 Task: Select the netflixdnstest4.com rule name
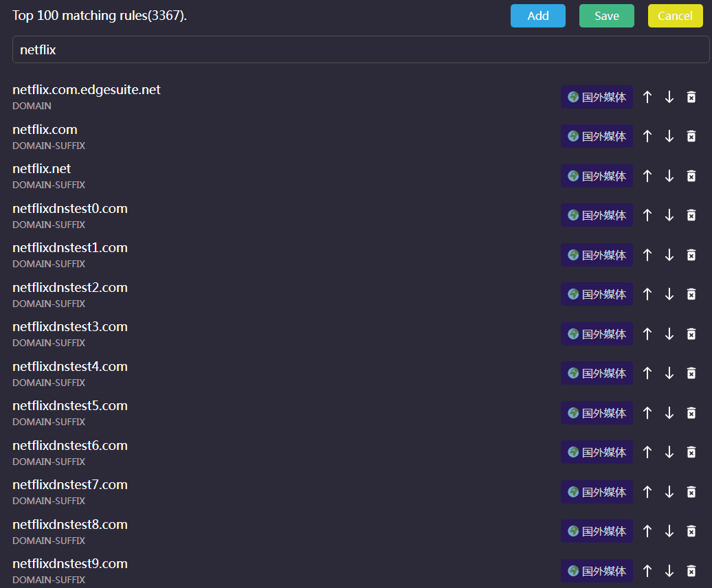click(70, 367)
